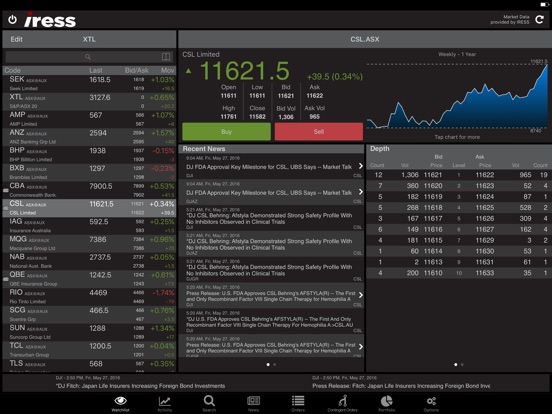Sort watchlist by Mov column header

coord(168,70)
